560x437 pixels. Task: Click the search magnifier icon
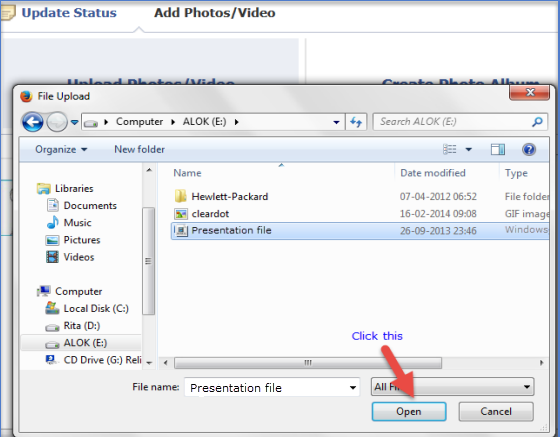pos(538,122)
